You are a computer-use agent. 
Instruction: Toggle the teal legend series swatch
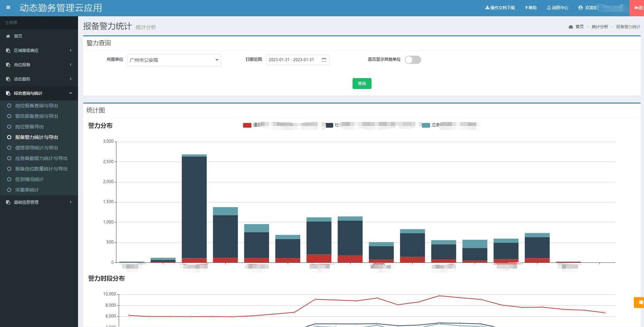(x=426, y=125)
